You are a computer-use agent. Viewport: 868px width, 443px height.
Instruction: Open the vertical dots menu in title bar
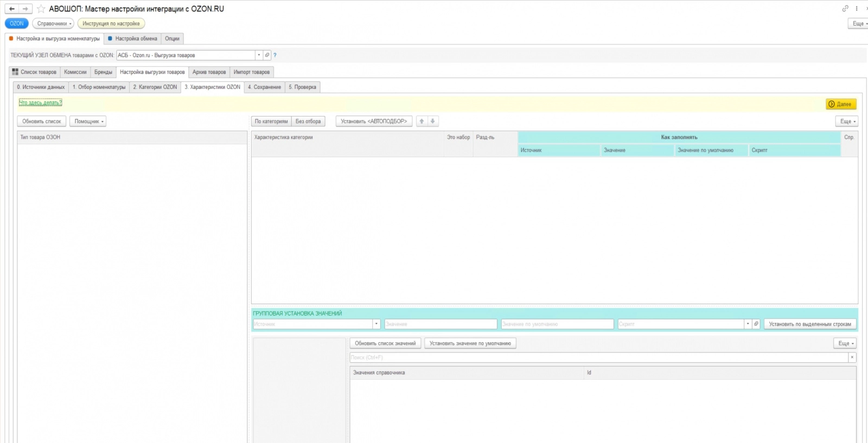(x=857, y=8)
